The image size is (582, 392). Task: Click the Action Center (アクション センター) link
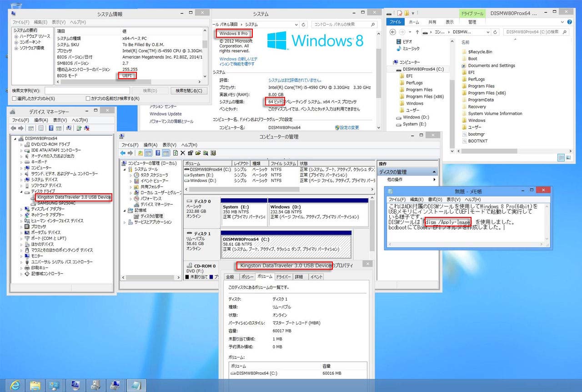point(164,106)
